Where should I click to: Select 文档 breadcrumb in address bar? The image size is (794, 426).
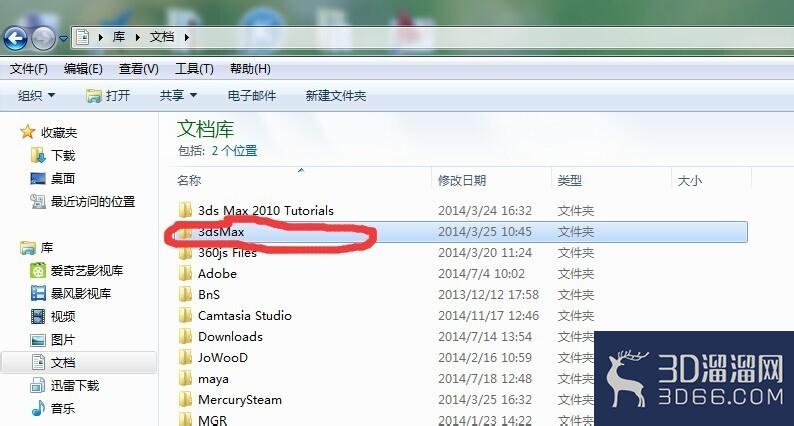[x=162, y=37]
